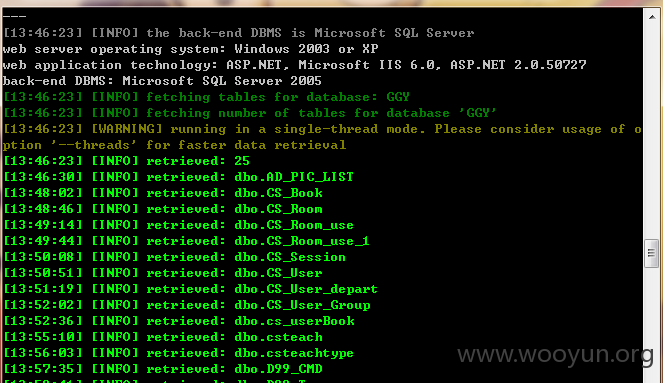The width and height of the screenshot is (663, 383).
Task: Click the 'fetching tables for database: GGY' line
Action: [206, 97]
